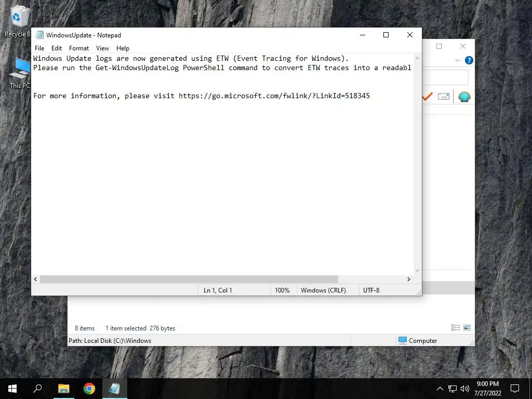Click the Notepad taskbar button
532x399 pixels.
tap(114, 389)
